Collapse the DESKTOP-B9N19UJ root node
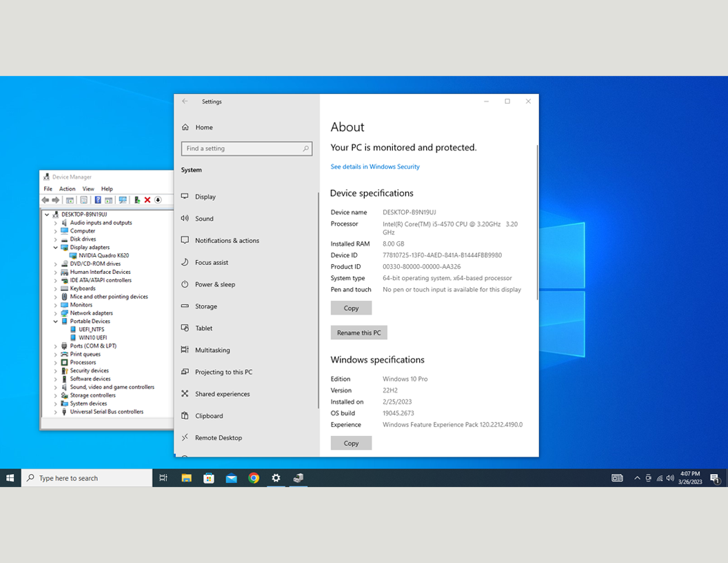 pyautogui.click(x=47, y=215)
